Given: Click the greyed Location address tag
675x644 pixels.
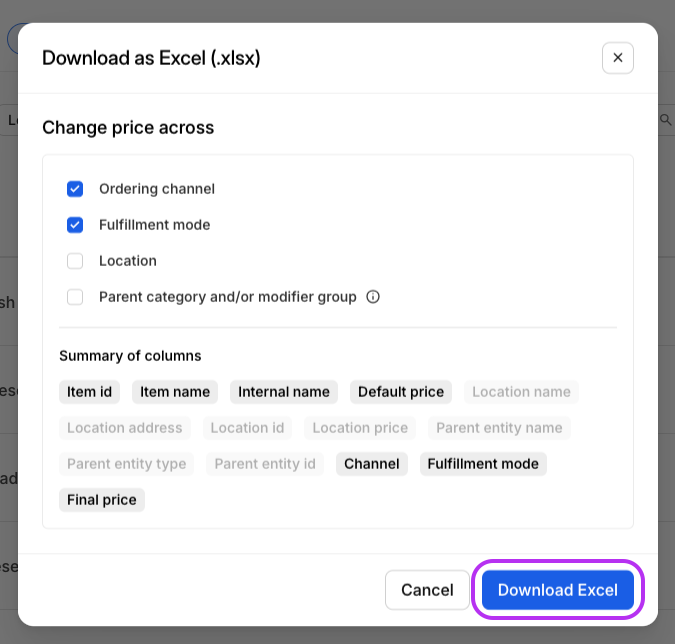Looking at the screenshot, I should [x=125, y=428].
